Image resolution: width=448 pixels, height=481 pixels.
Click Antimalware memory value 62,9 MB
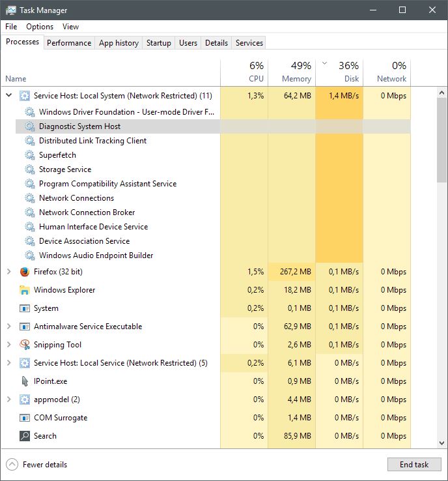click(297, 327)
